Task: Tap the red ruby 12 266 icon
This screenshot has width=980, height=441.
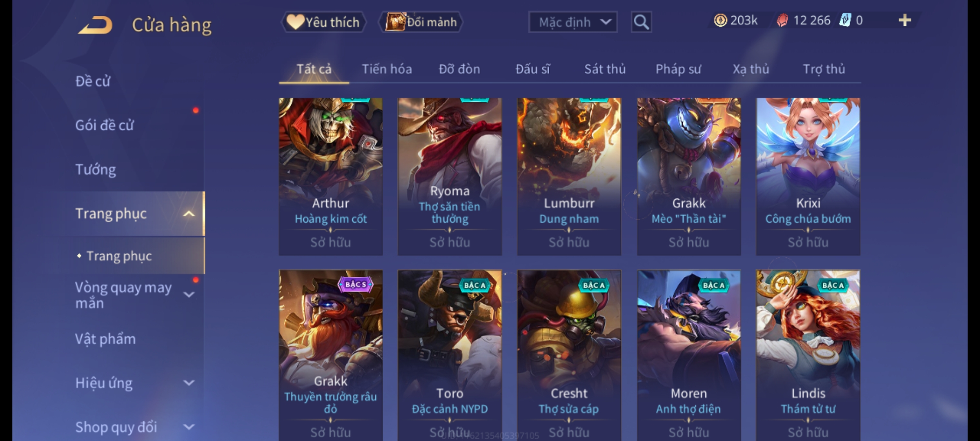Action: 782,20
